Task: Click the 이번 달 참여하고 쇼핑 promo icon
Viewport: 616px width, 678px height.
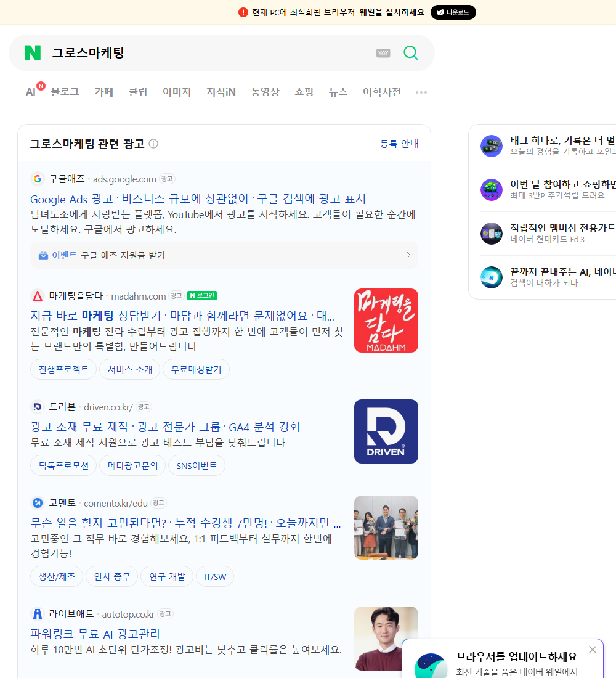Action: point(492,190)
